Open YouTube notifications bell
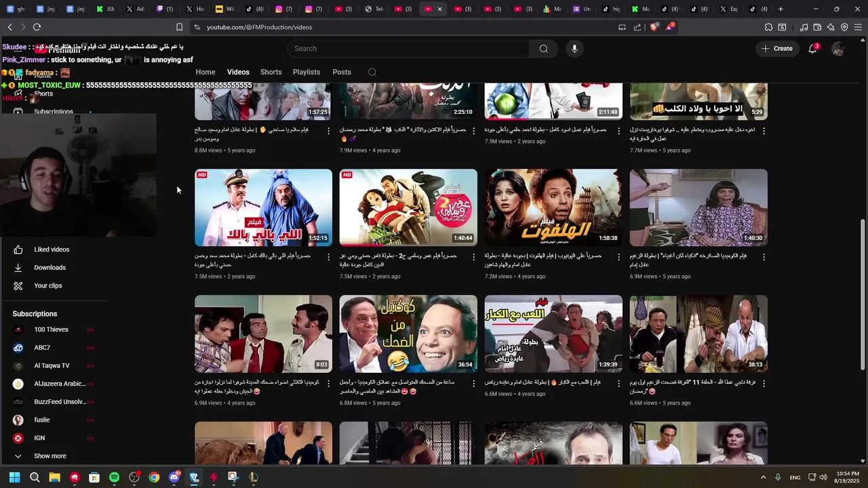 click(812, 49)
